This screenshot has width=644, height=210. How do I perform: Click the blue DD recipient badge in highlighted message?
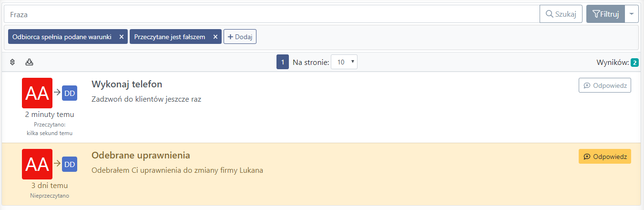pyautogui.click(x=70, y=164)
